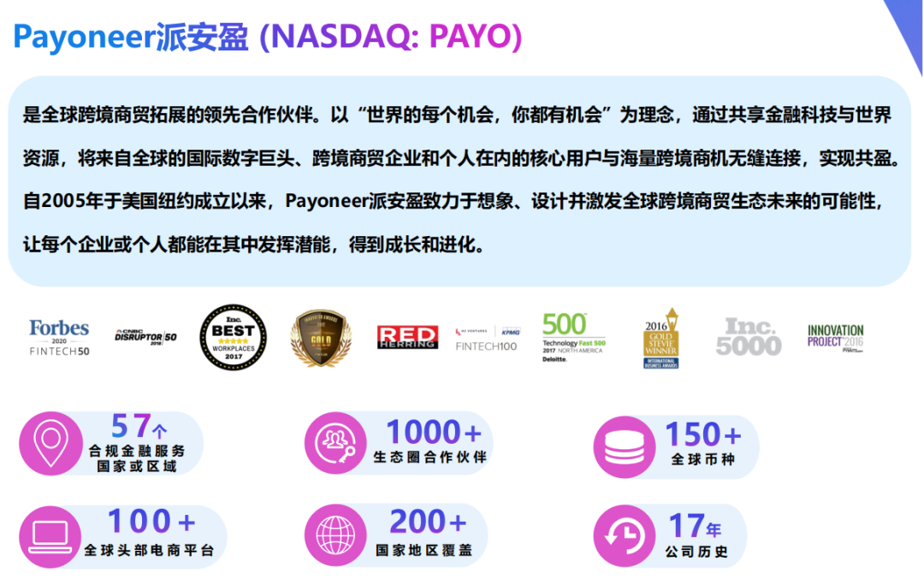924x579 pixels.
Task: Select the 2016 Gold Stevie Winner badge
Action: [x=661, y=339]
